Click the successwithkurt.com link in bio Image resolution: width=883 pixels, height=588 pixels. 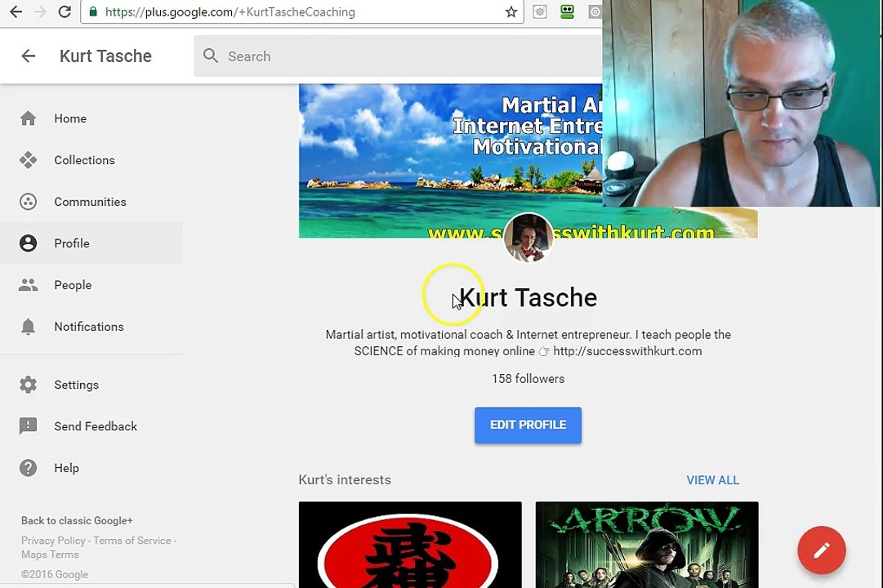pyautogui.click(x=627, y=351)
